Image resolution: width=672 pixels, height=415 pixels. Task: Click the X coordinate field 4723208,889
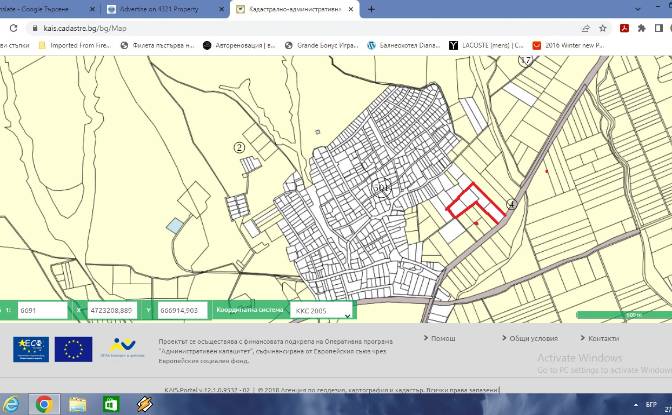(112, 310)
